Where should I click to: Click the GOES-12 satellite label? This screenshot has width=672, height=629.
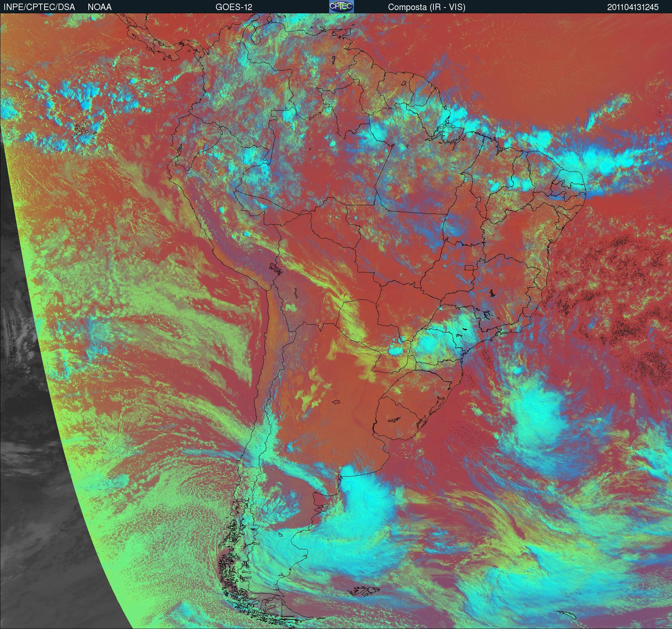(234, 7)
